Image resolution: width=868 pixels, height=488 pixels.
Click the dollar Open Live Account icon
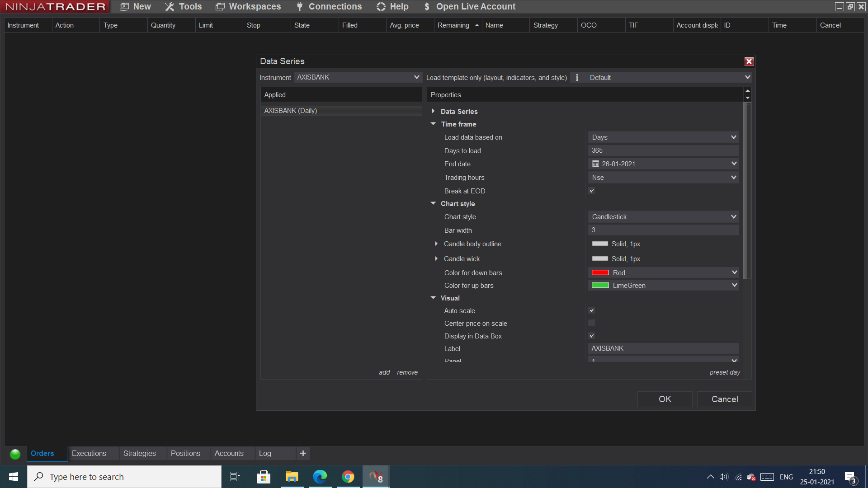[427, 7]
